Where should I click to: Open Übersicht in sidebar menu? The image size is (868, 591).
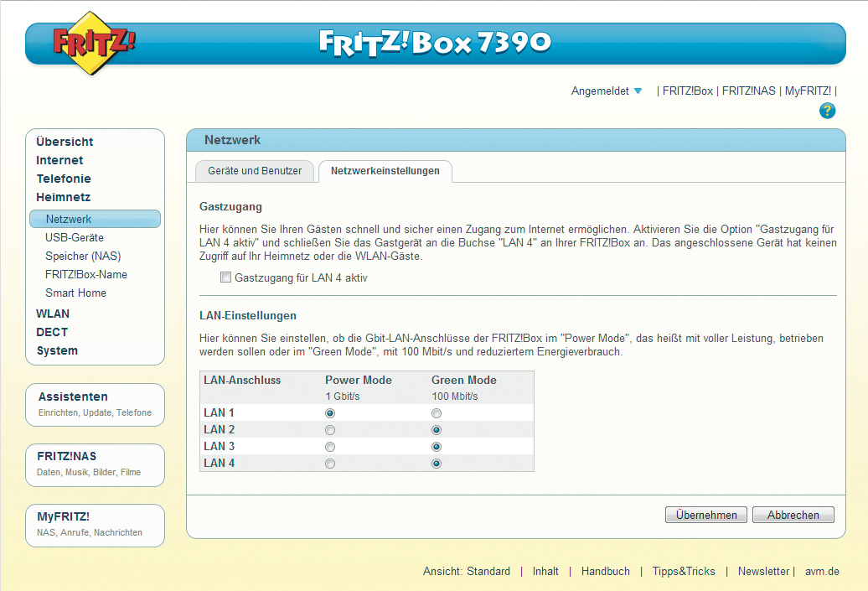(x=65, y=142)
